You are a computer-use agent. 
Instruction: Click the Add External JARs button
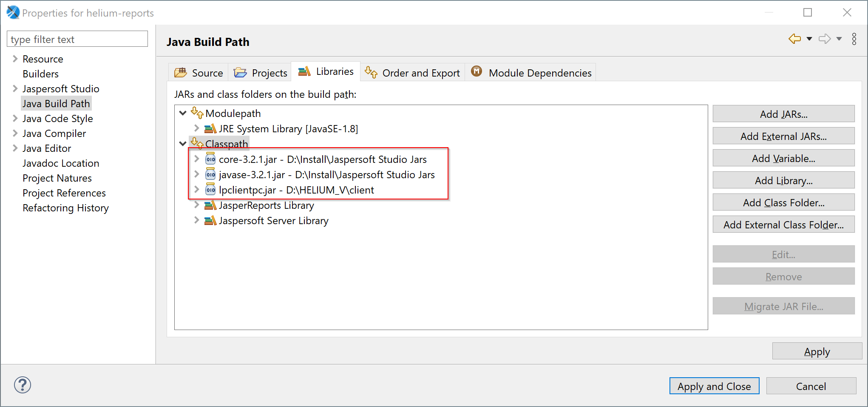point(783,136)
